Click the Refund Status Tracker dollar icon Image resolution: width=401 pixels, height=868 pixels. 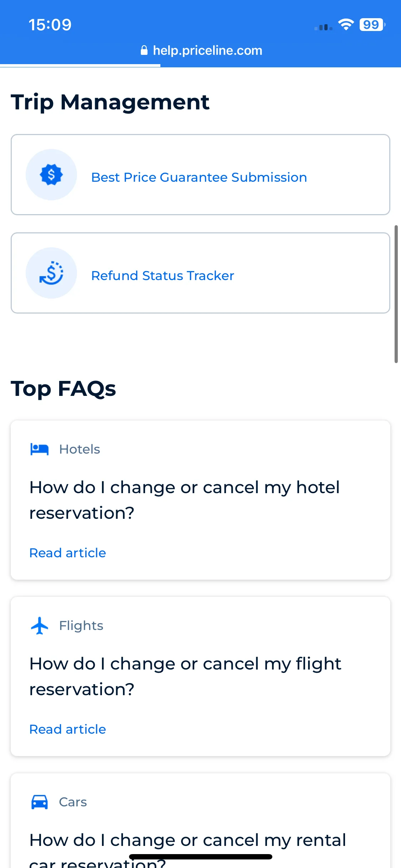(x=51, y=273)
